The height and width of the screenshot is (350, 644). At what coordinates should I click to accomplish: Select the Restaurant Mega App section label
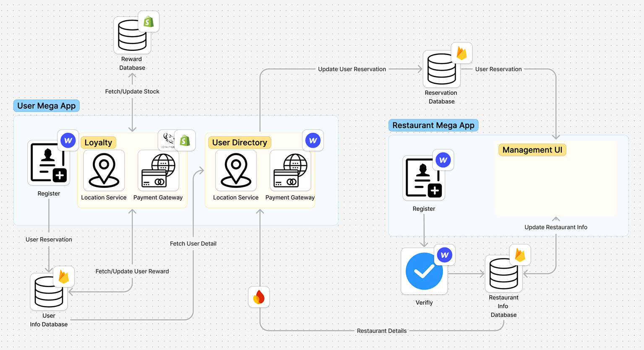coord(433,125)
